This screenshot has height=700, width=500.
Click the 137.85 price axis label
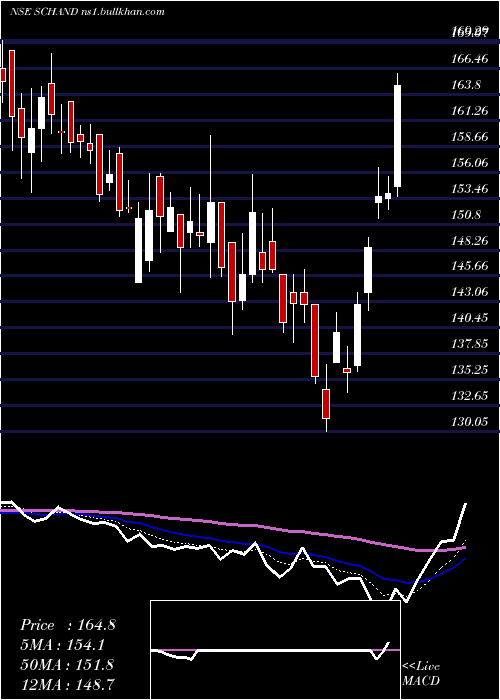469,344
